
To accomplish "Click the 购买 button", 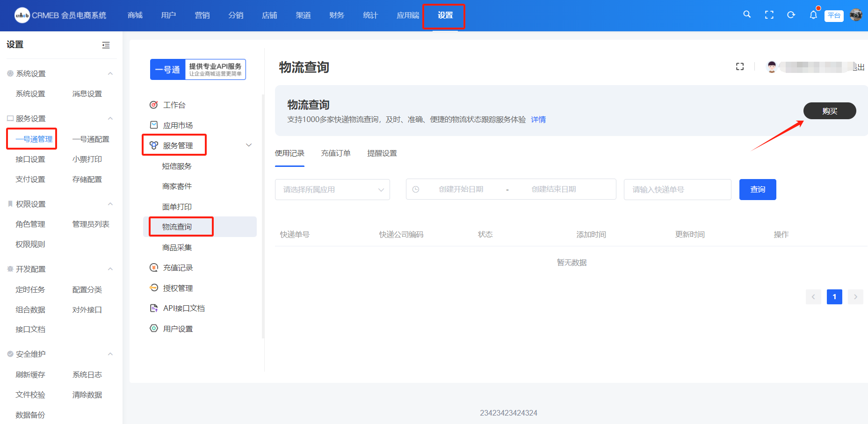I will (829, 111).
